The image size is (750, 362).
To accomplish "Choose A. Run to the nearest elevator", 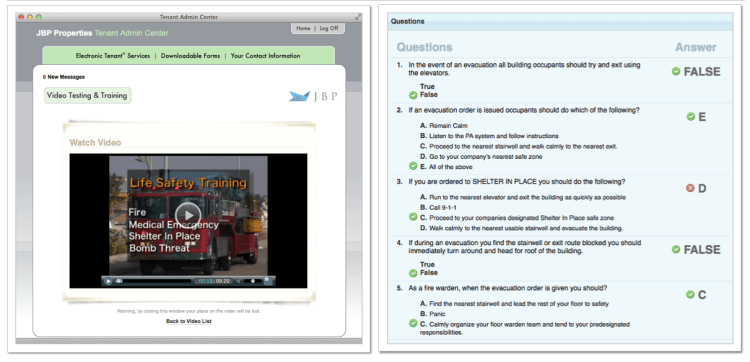I will (x=522, y=197).
